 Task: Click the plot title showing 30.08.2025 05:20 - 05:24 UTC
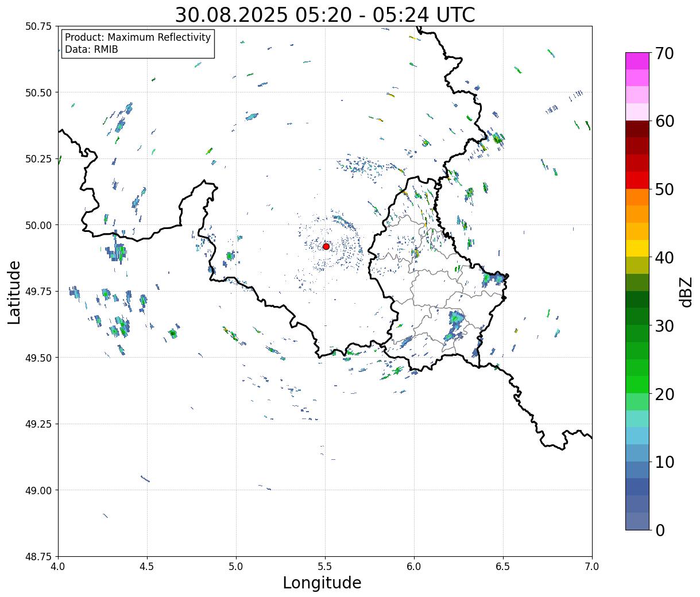tap(325, 14)
